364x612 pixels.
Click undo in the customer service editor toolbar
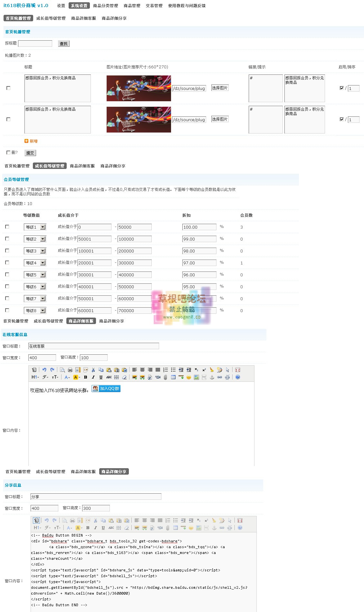click(44, 370)
